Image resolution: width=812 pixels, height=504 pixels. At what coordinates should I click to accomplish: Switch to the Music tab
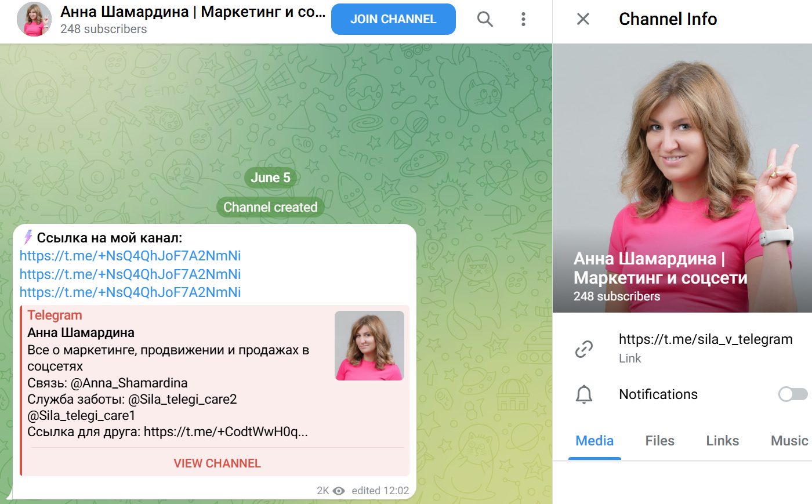pyautogui.click(x=789, y=441)
